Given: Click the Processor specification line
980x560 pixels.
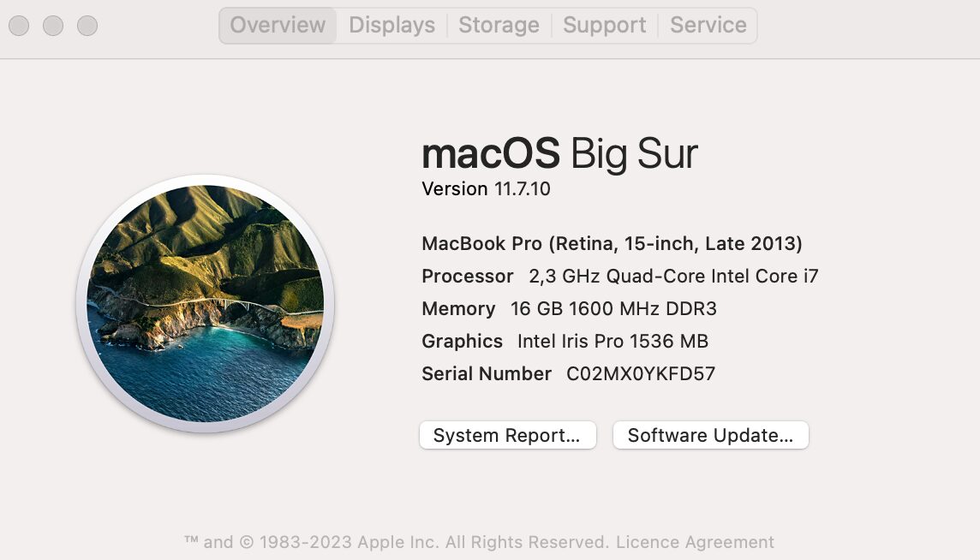Looking at the screenshot, I should tap(619, 277).
